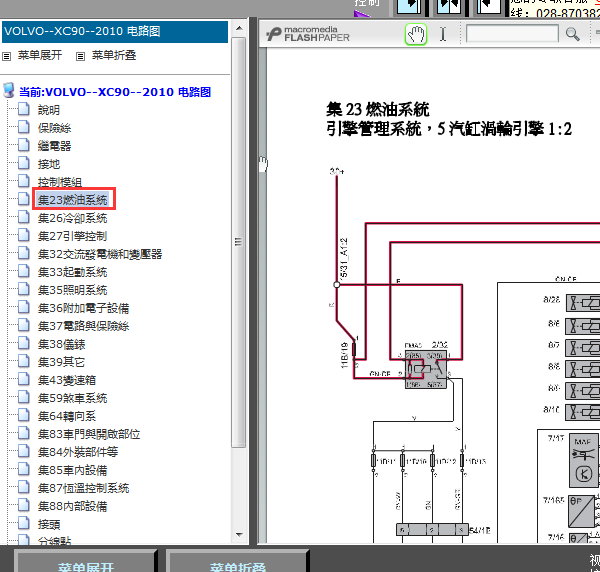
Task: Open 集64轉向系 entry
Action: (67, 416)
